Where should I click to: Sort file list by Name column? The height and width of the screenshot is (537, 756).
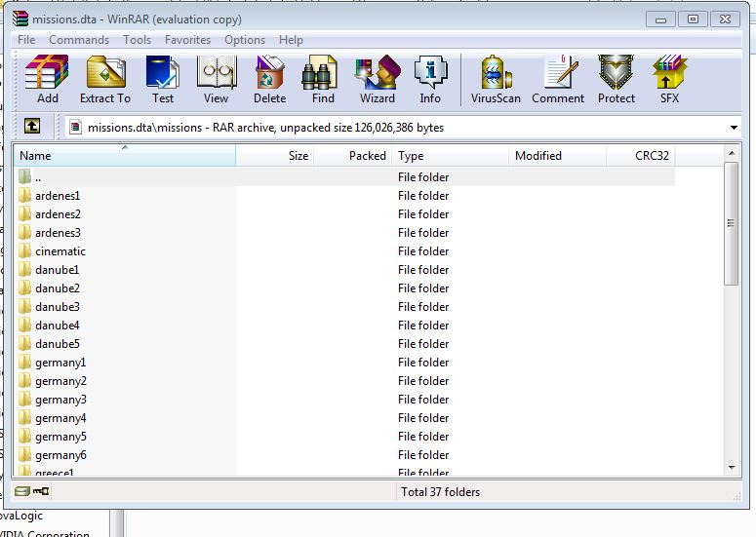pyautogui.click(x=124, y=156)
